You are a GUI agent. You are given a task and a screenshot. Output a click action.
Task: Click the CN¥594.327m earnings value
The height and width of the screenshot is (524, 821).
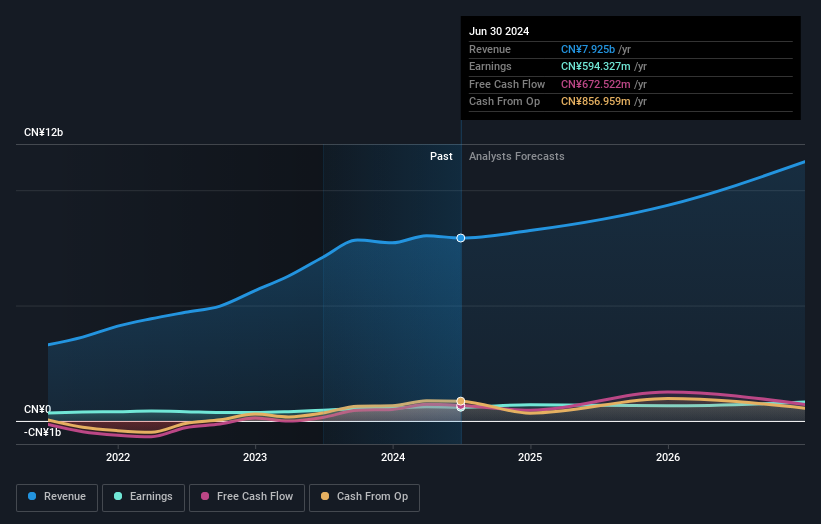(x=595, y=66)
